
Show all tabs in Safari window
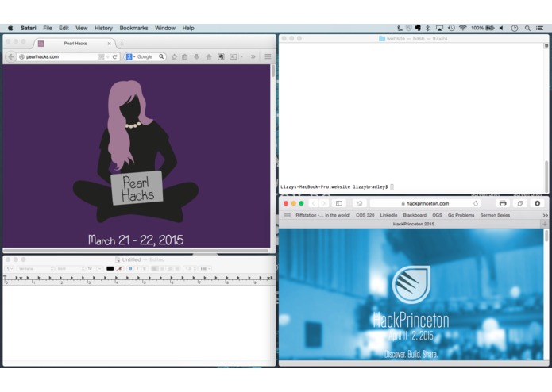[520, 203]
